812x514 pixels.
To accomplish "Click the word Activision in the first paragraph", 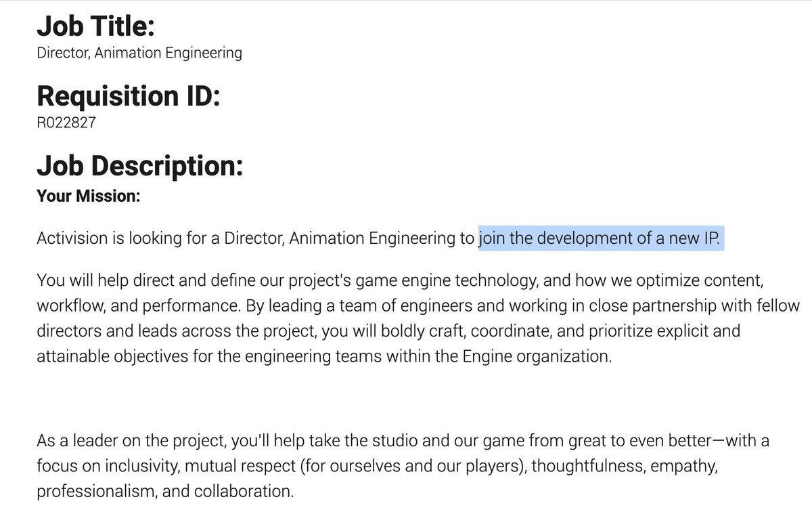I will coord(73,238).
